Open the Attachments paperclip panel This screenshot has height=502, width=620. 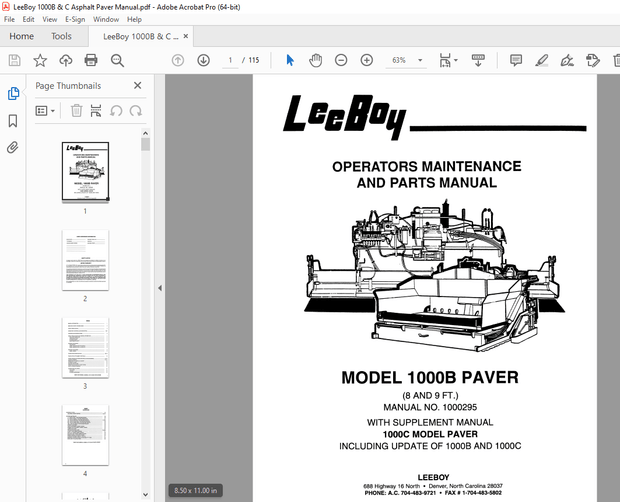(x=13, y=147)
